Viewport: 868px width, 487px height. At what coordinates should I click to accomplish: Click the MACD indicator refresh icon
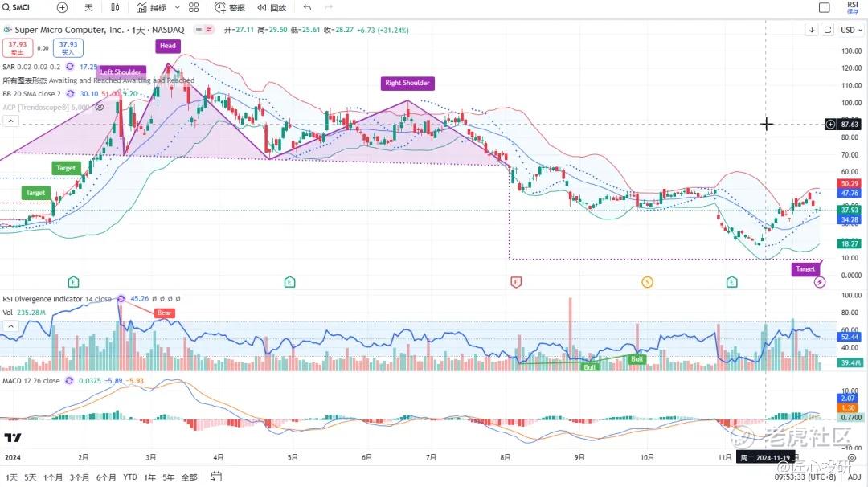click(69, 381)
